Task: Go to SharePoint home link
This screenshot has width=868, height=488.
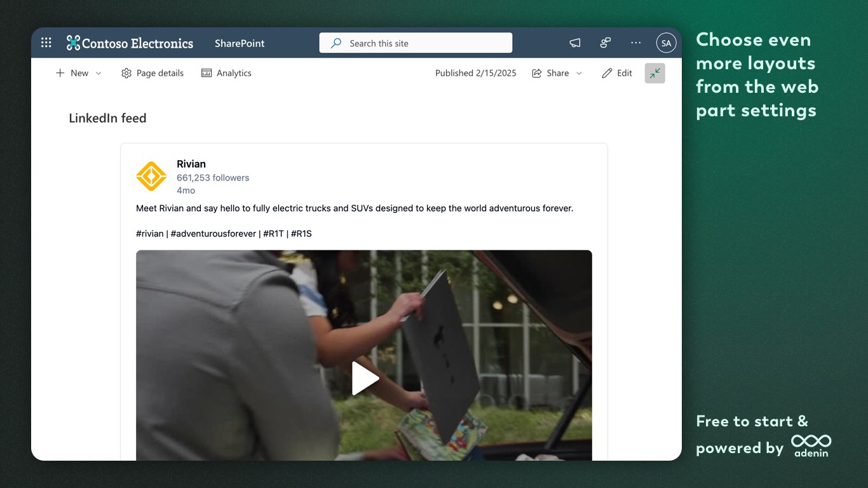Action: (x=240, y=43)
